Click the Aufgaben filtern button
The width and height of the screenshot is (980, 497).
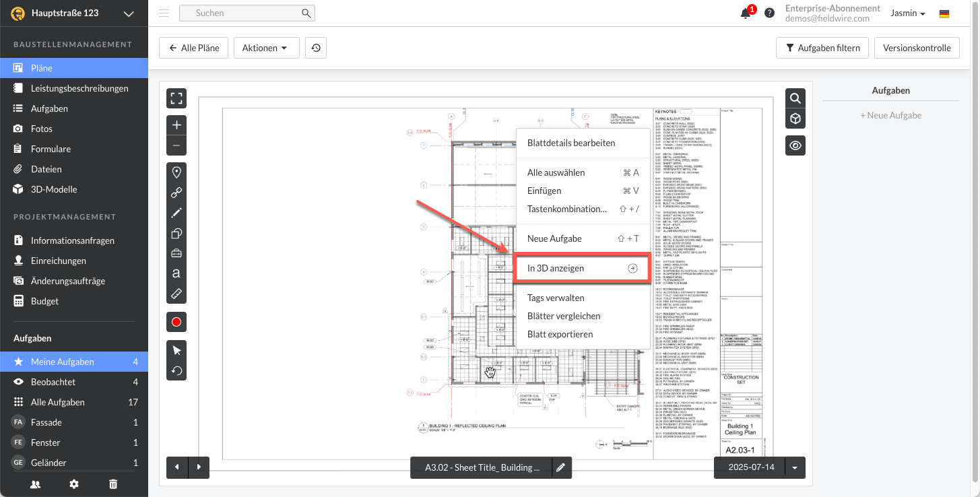[x=822, y=48]
